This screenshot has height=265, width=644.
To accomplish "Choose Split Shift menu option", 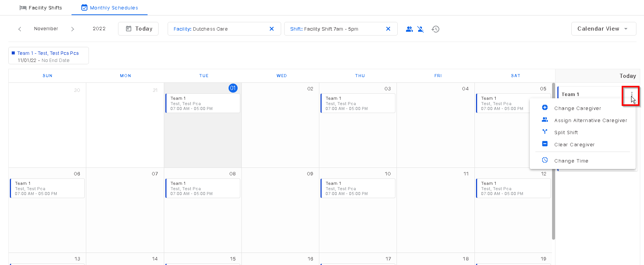I will click(582, 132).
